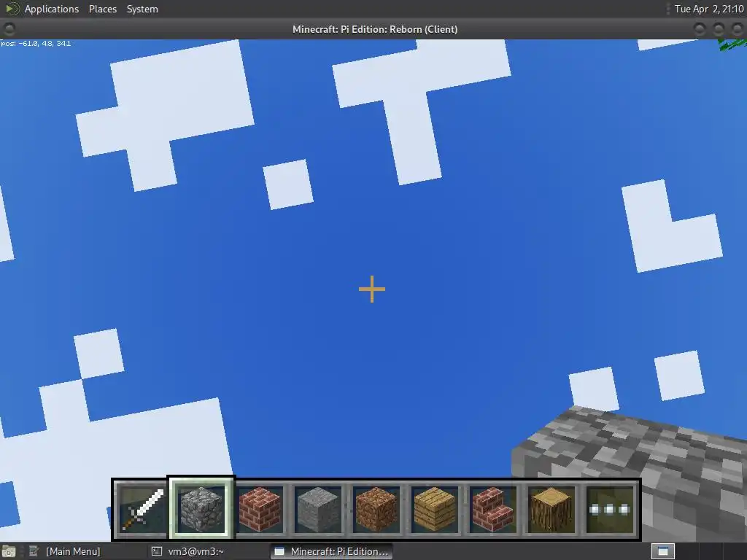This screenshot has height=560, width=747.
Task: Minimize the Minecraft window
Action: 700,29
